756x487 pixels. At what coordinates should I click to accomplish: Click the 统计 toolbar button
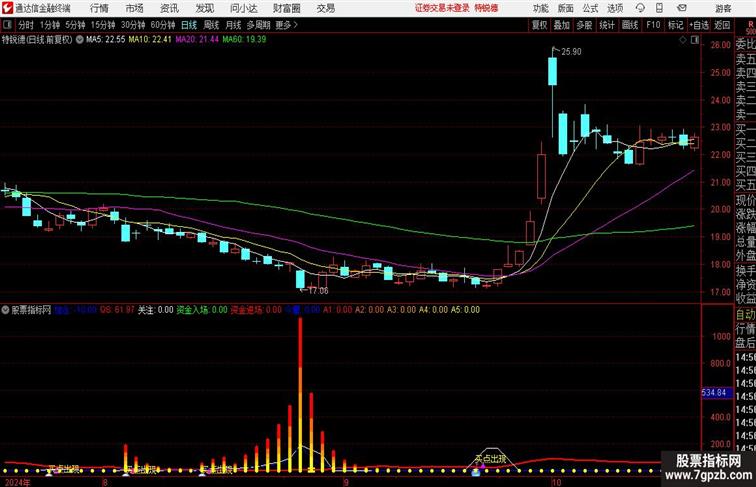[x=607, y=25]
